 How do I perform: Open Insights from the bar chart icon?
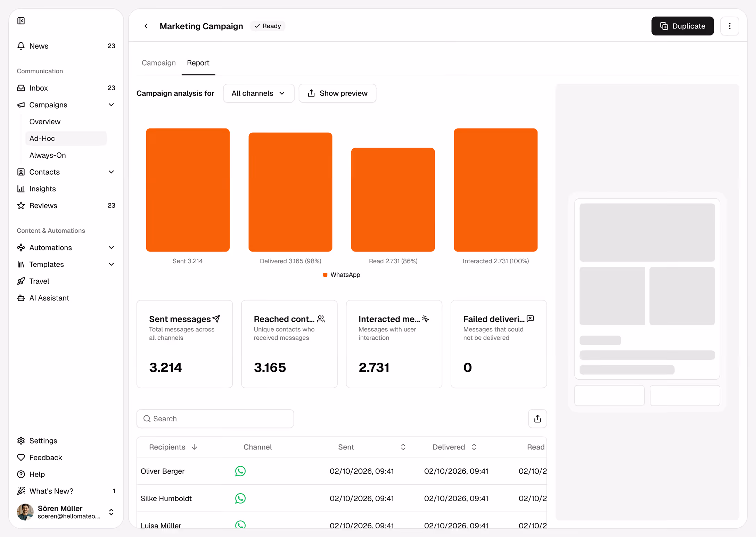(21, 189)
